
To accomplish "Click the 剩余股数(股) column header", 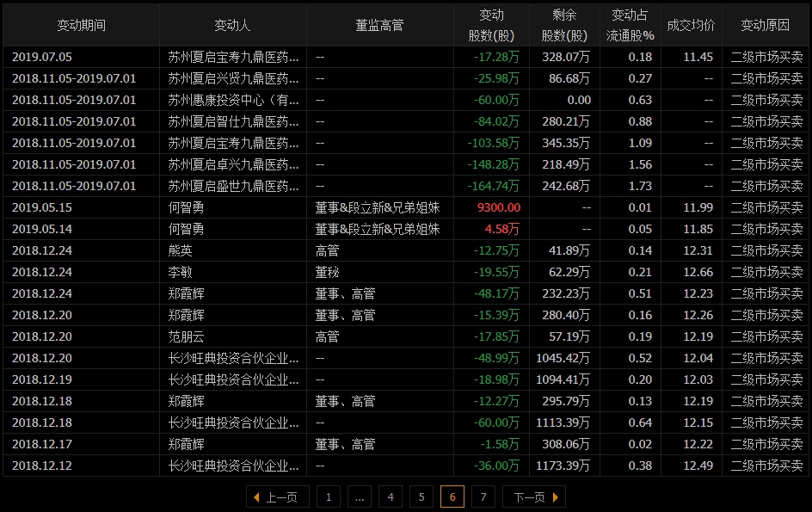I will pyautogui.click(x=564, y=26).
